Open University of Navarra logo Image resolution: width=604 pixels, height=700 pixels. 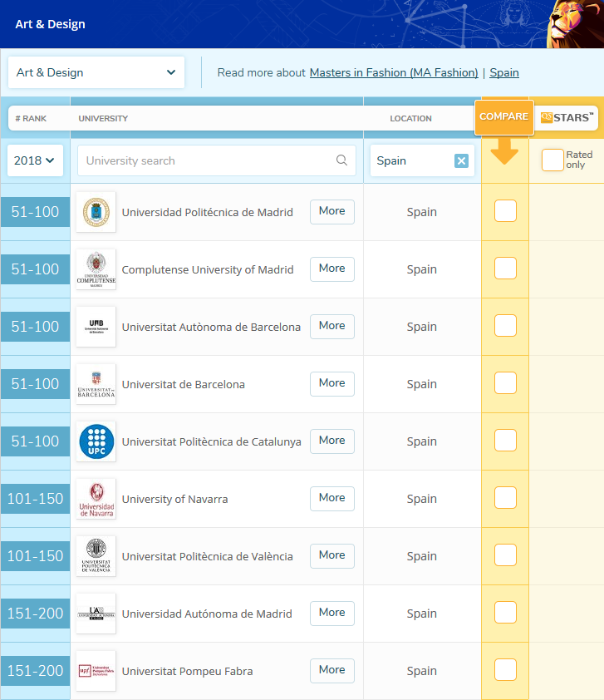click(96, 499)
